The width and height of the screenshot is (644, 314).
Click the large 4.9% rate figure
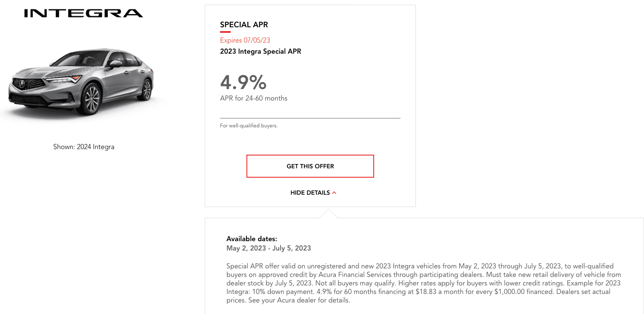(243, 82)
